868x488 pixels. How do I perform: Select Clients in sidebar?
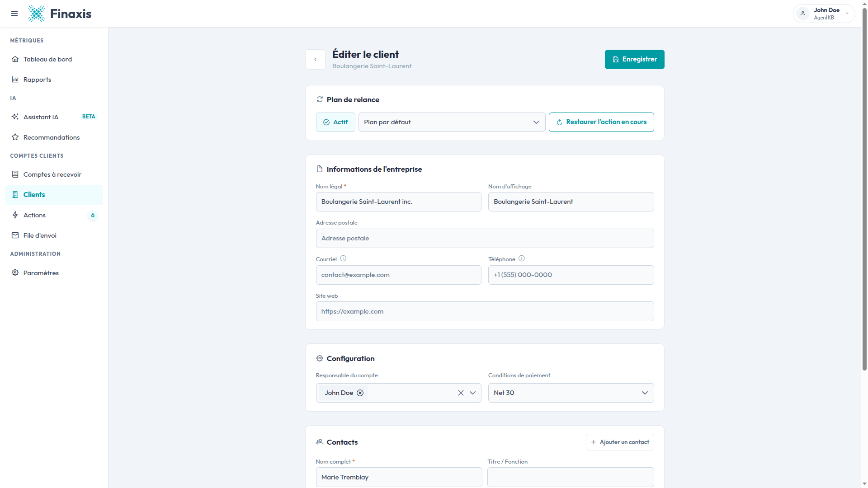(x=54, y=195)
